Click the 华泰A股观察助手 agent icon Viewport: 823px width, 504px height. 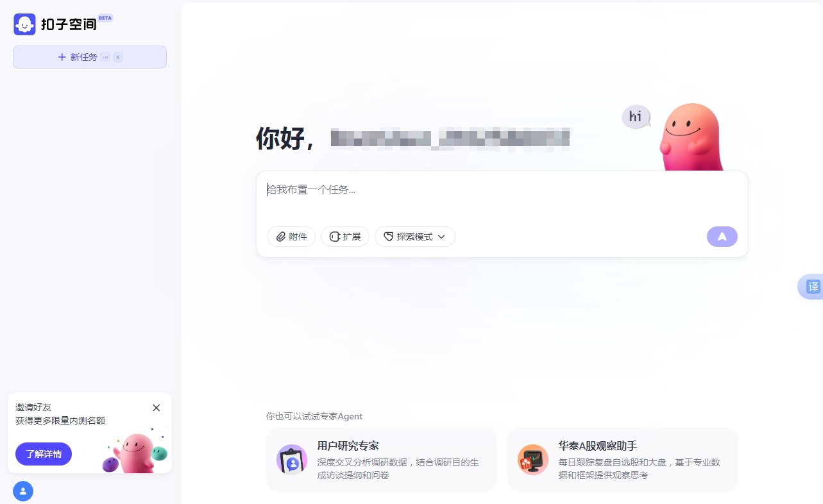pyautogui.click(x=533, y=459)
